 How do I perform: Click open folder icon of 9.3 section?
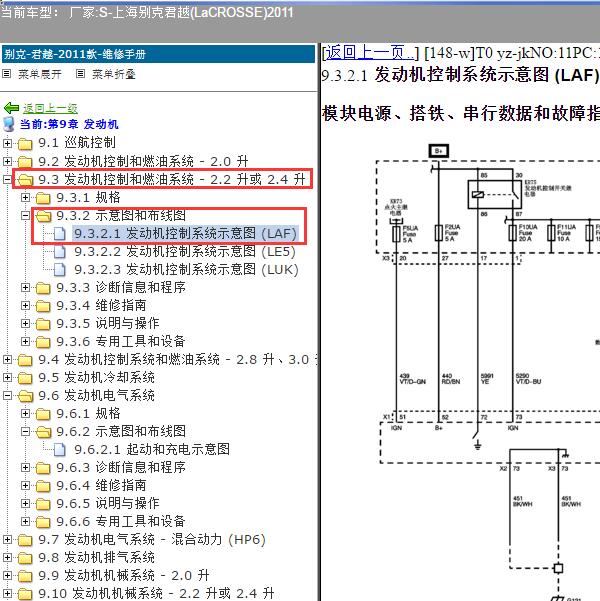25,180
